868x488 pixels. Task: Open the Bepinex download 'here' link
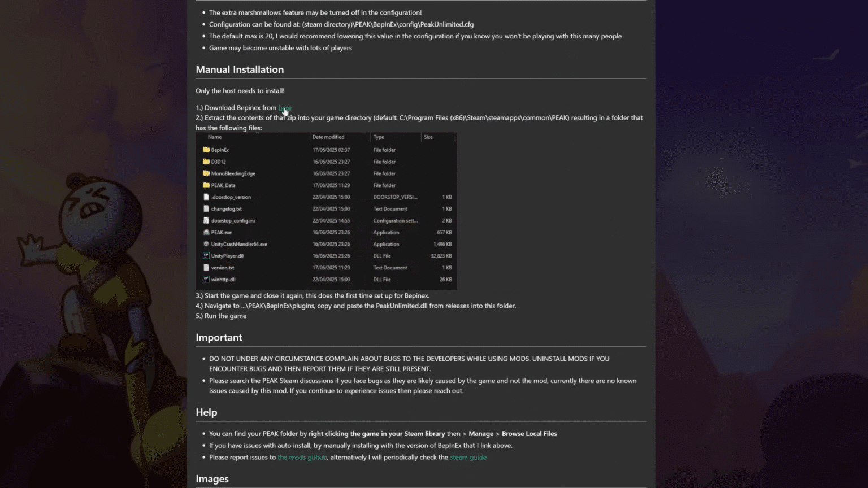pyautogui.click(x=285, y=107)
